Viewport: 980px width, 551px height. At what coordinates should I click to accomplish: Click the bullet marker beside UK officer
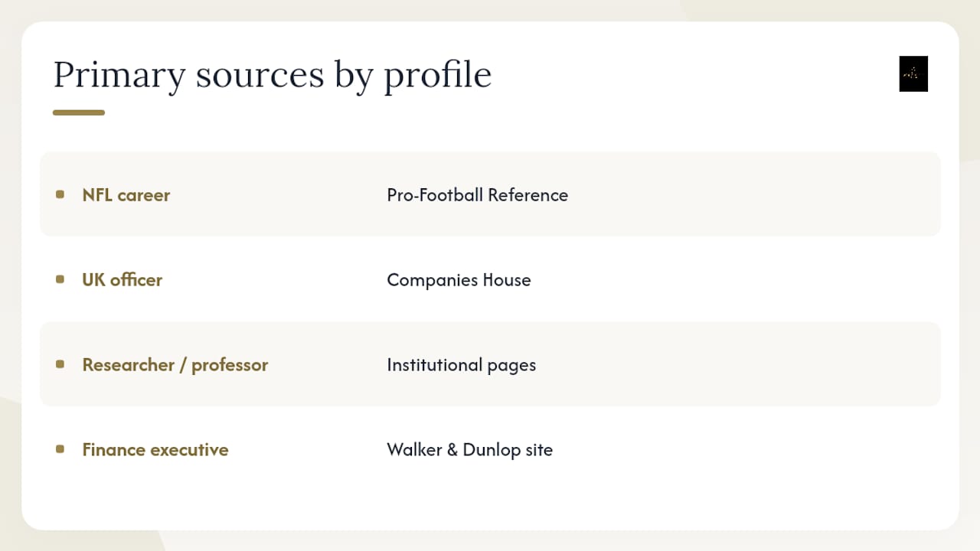(60, 279)
